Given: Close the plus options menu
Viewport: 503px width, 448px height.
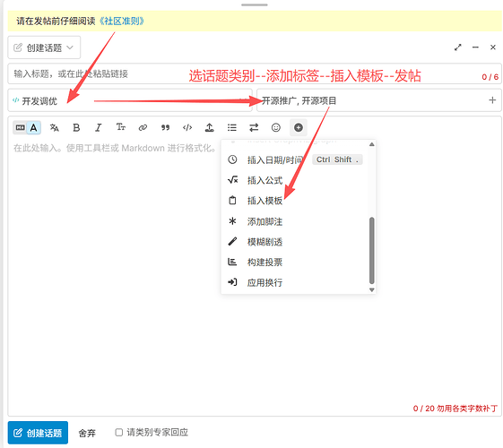Looking at the screenshot, I should coord(299,128).
